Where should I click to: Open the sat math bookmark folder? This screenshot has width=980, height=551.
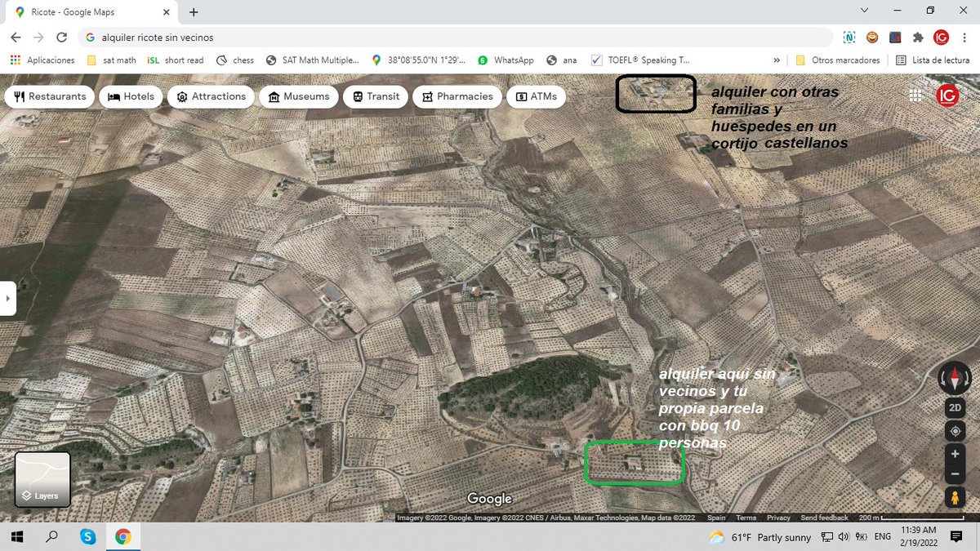[x=111, y=60]
